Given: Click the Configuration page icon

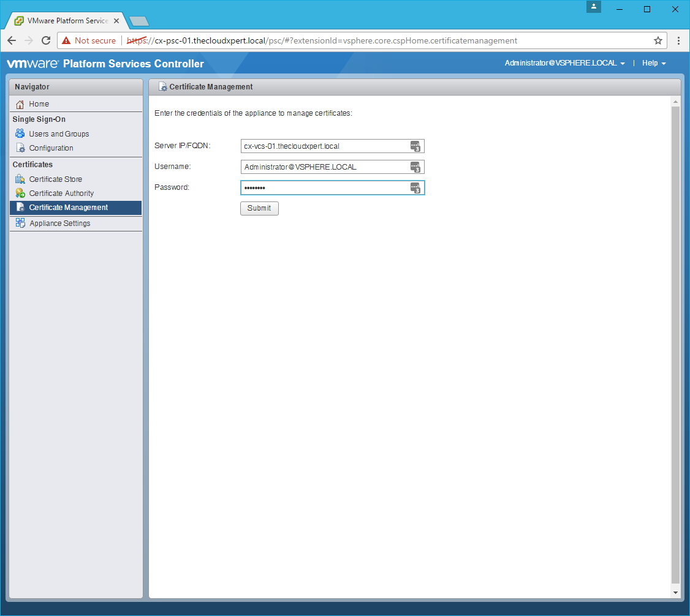Looking at the screenshot, I should (x=20, y=148).
